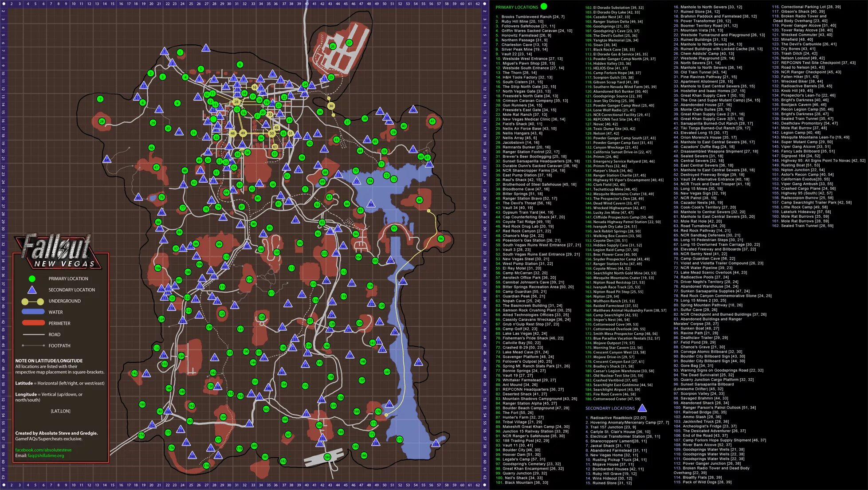Click the faq@shillatime.org email link

point(46,455)
